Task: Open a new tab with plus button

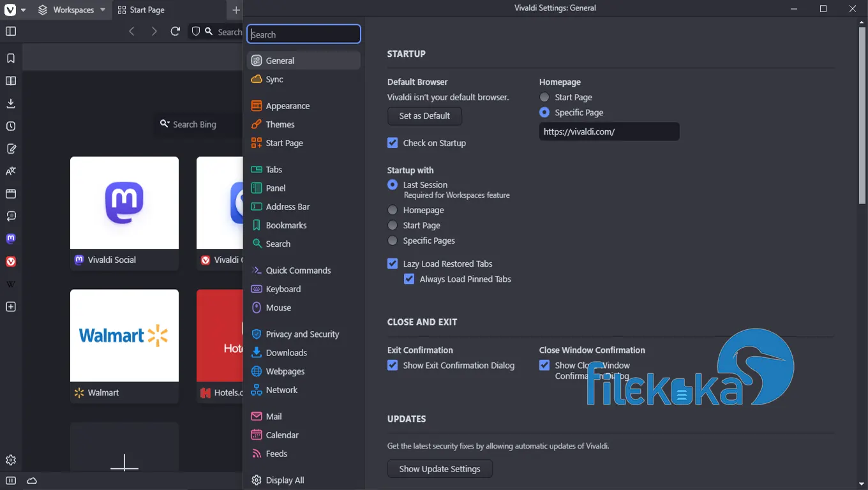Action: click(236, 10)
